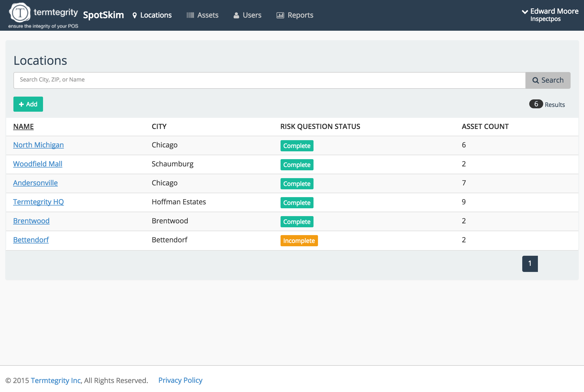The height and width of the screenshot is (392, 584).
Task: Open the Termtegrity HQ location
Action: pos(39,202)
